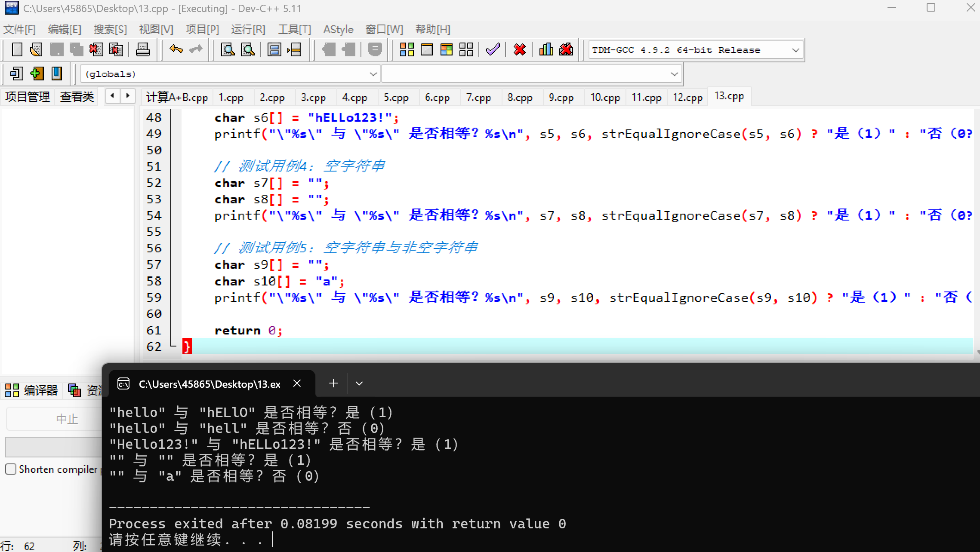Click the Print icon in toolbar
The image size is (980, 552).
click(142, 50)
